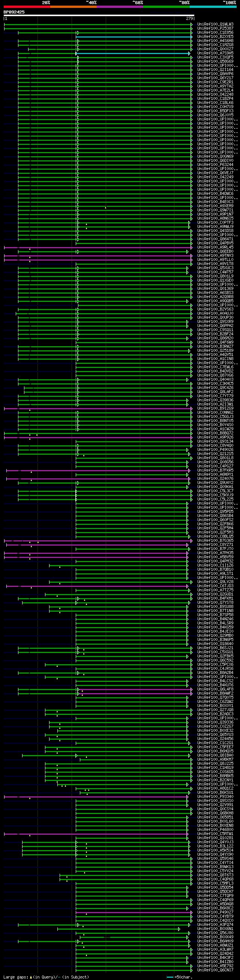Select hit label UniRef100_Q01369
Screen dimensions: 240x980
[215, 289]
